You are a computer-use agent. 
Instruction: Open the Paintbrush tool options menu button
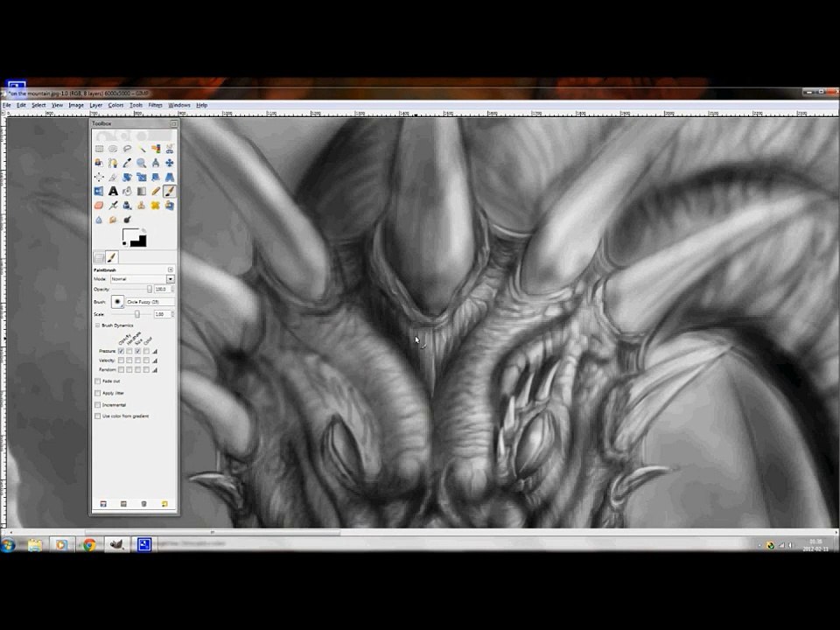[171, 269]
